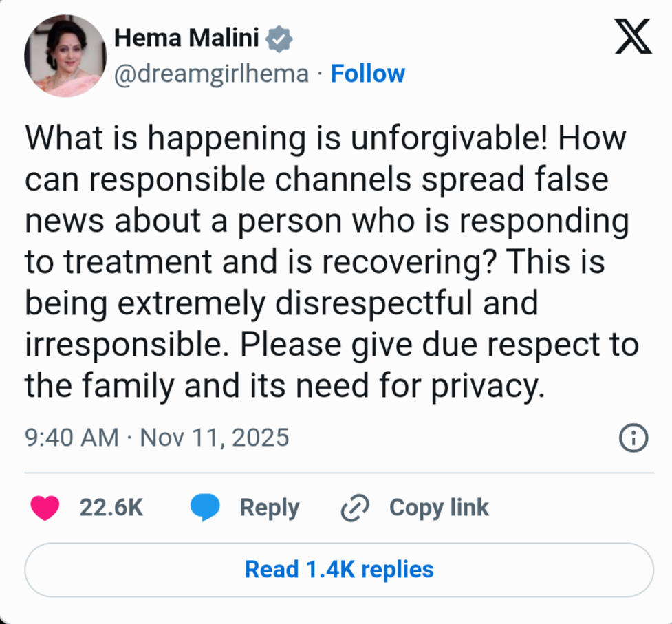
Task: Click the chain link icon
Action: pos(356,508)
